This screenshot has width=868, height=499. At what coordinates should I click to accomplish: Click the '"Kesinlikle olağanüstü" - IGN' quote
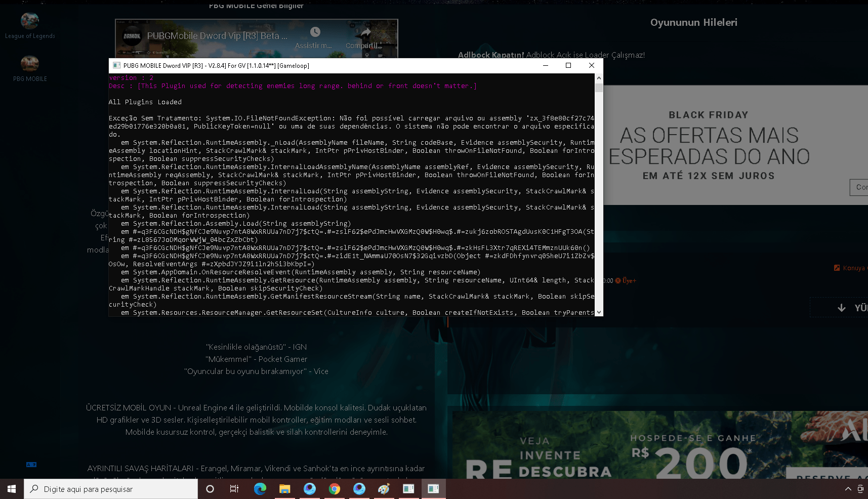(x=257, y=347)
